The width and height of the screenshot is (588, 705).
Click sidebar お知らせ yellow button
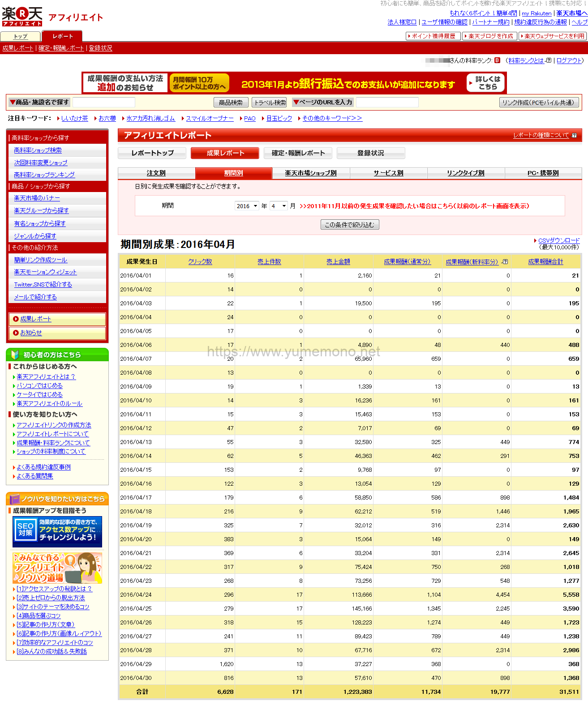click(x=57, y=333)
